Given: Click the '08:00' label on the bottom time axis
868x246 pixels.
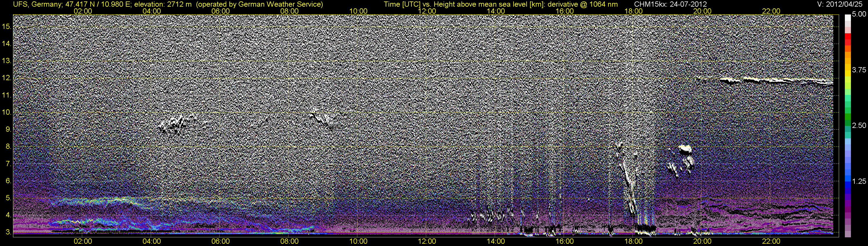Looking at the screenshot, I should [x=289, y=241].
